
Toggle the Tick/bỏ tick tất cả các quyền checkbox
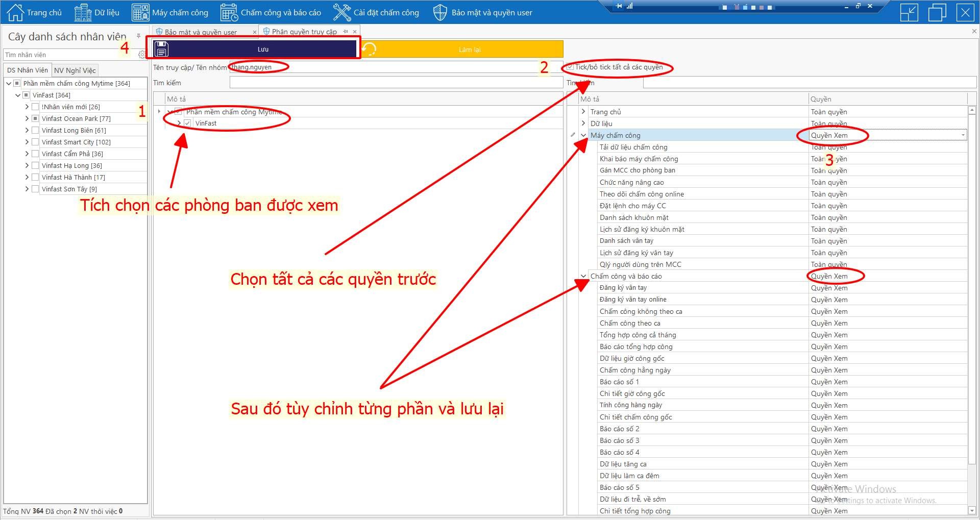point(570,67)
